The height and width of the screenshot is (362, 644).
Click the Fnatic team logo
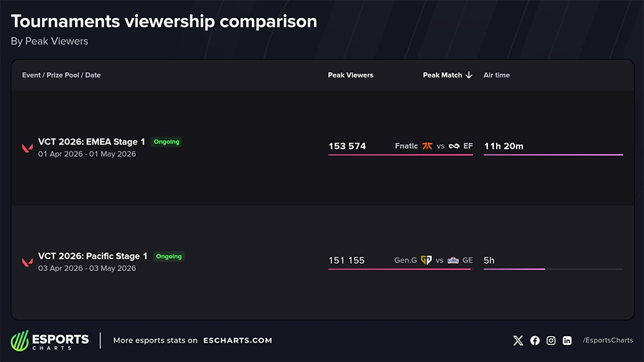click(x=428, y=146)
